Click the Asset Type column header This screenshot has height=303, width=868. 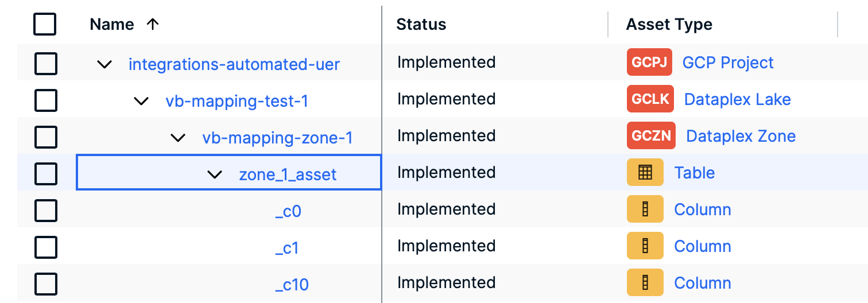click(x=669, y=24)
